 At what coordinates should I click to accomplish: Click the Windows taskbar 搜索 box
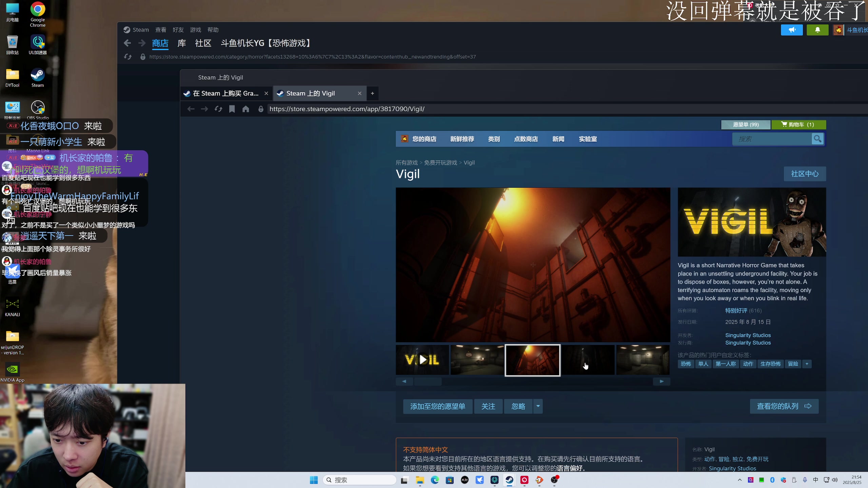[359, 480]
